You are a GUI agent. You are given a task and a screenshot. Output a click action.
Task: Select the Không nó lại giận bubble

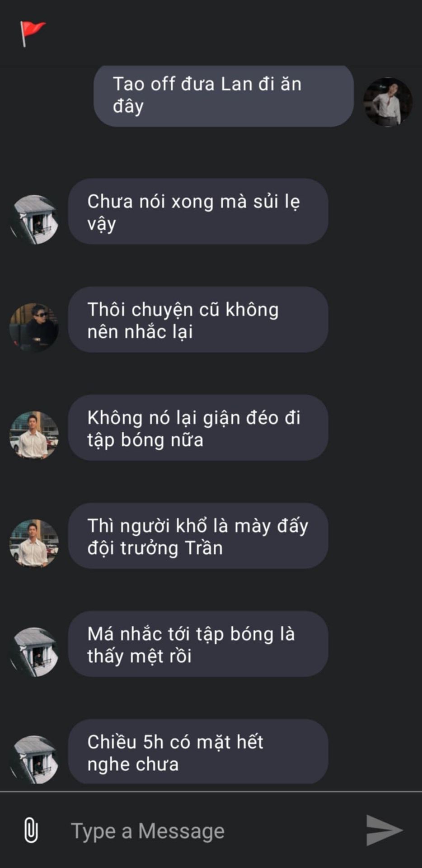pos(198,428)
